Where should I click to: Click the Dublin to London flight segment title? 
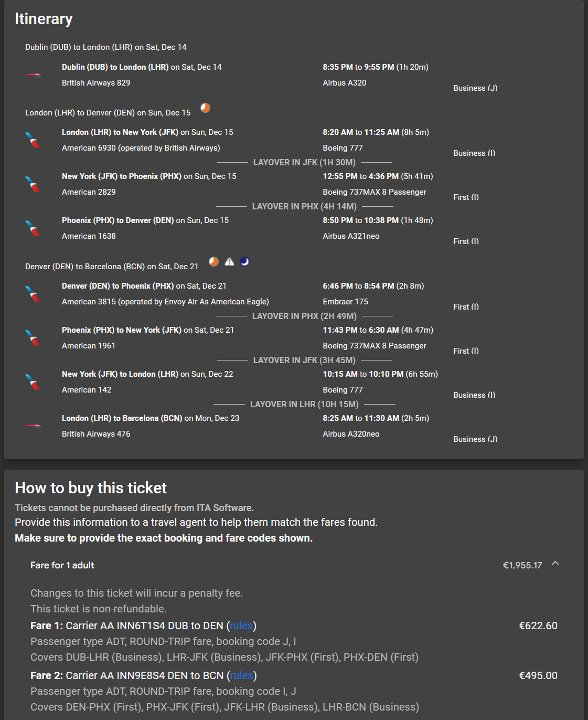pos(142,67)
